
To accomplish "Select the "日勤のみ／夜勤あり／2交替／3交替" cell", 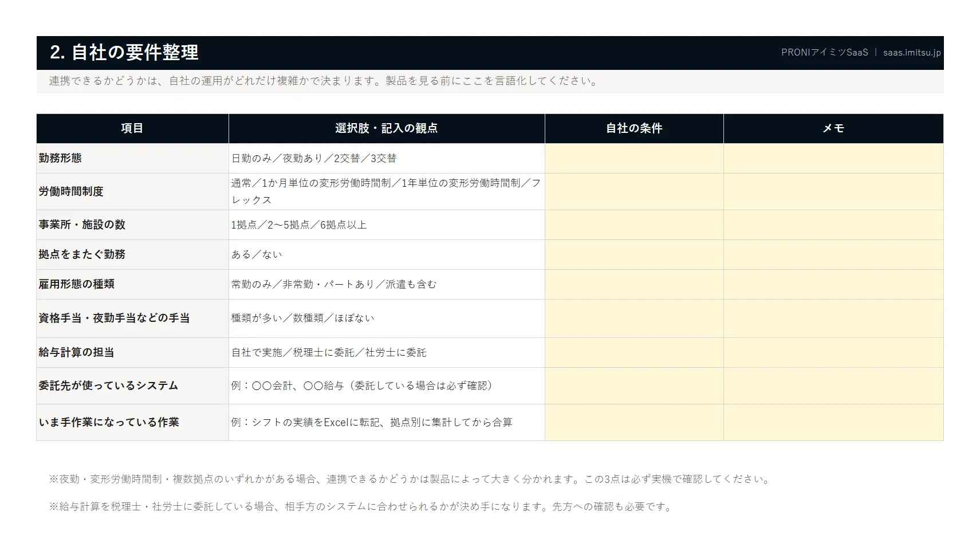I will click(x=387, y=158).
